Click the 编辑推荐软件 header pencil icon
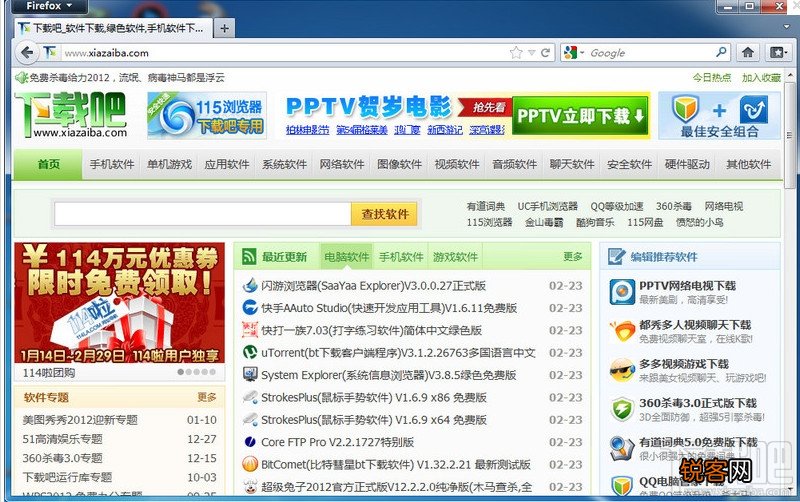The image size is (800, 502). (616, 256)
